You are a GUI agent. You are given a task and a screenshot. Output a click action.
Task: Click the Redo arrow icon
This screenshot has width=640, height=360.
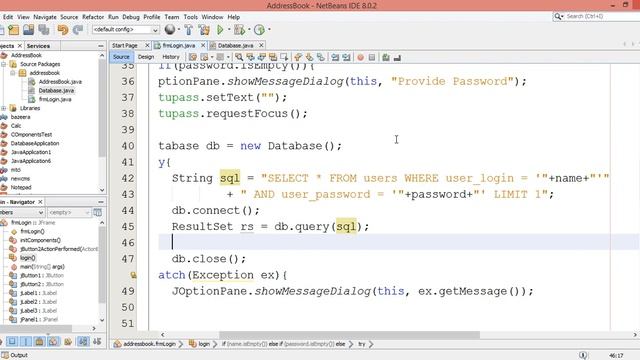click(x=78, y=30)
